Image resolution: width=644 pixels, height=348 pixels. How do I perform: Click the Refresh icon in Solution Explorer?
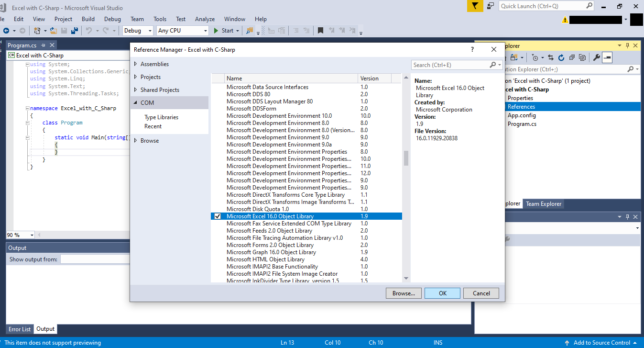point(561,57)
